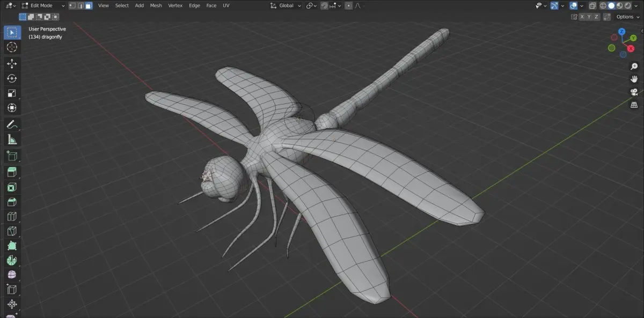Choose the Poly Build tool
644x318 pixels.
(x=12, y=246)
